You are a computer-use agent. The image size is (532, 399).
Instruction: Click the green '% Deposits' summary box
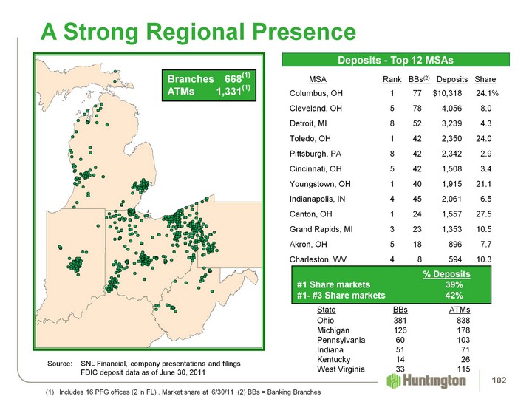(395, 285)
